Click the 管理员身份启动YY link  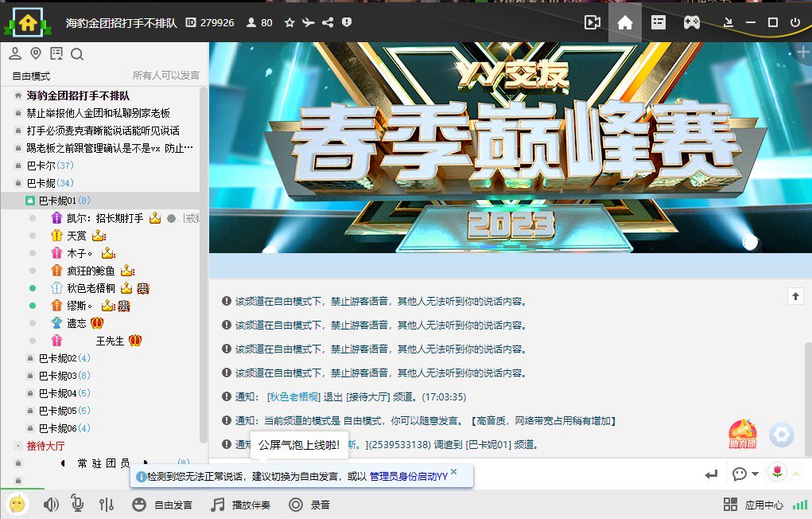(x=409, y=477)
